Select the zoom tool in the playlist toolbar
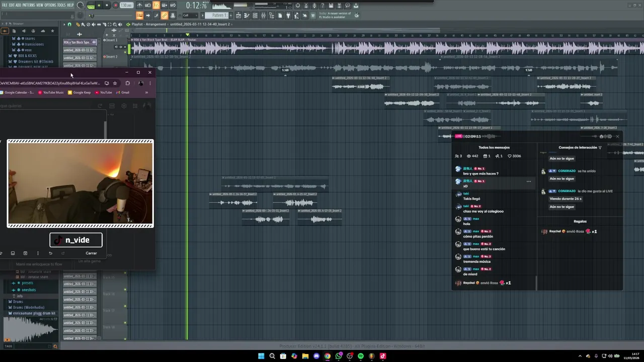 115,24
